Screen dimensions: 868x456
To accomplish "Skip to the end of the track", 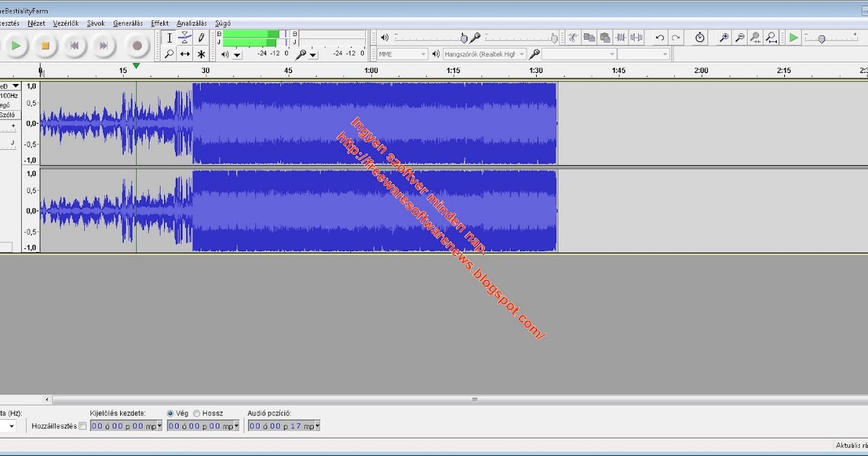I will tap(103, 46).
